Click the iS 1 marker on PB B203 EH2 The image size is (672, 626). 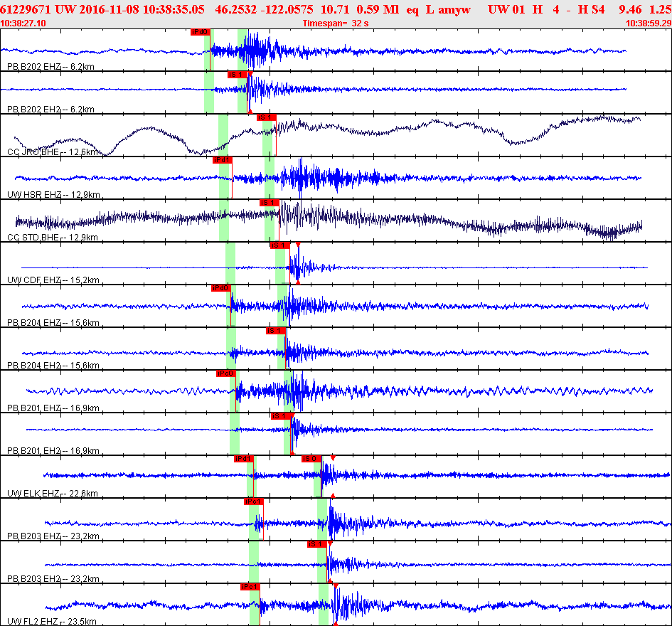coord(317,544)
